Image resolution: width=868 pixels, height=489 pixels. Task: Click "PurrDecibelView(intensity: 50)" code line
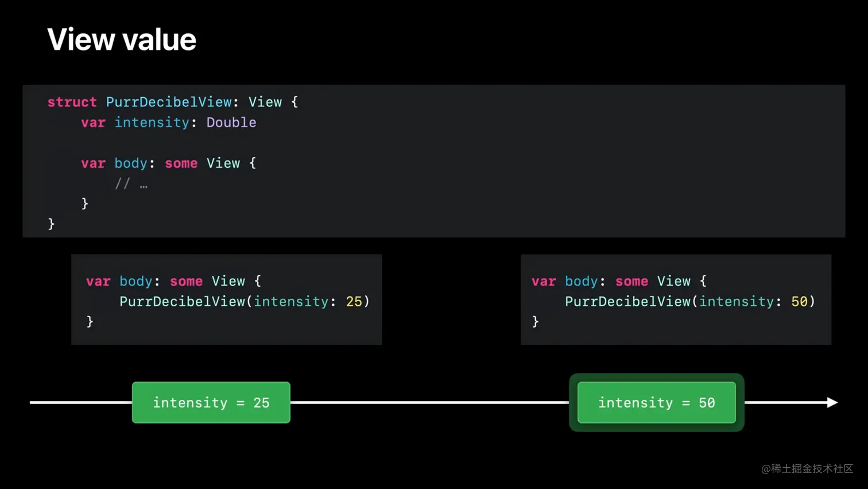[x=690, y=302]
